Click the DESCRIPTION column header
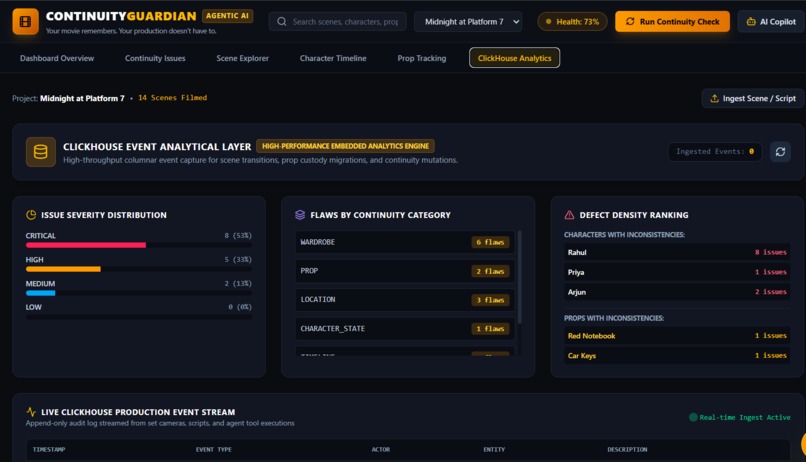Viewport: 806px width, 462px height. (627, 450)
